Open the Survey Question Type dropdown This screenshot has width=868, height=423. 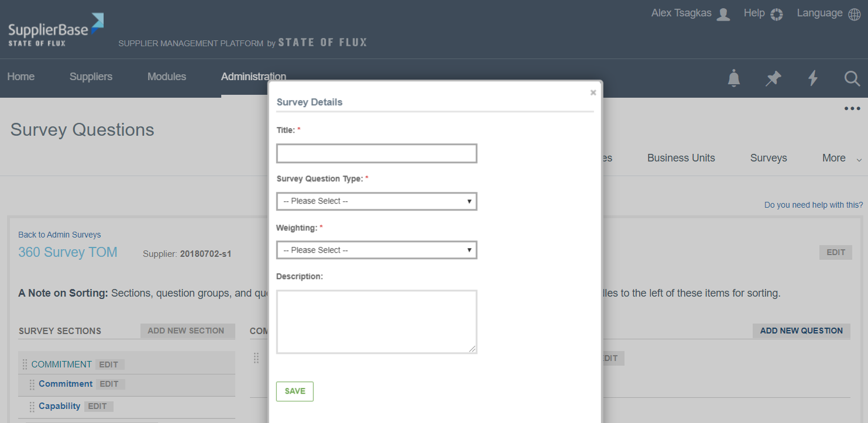point(377,201)
